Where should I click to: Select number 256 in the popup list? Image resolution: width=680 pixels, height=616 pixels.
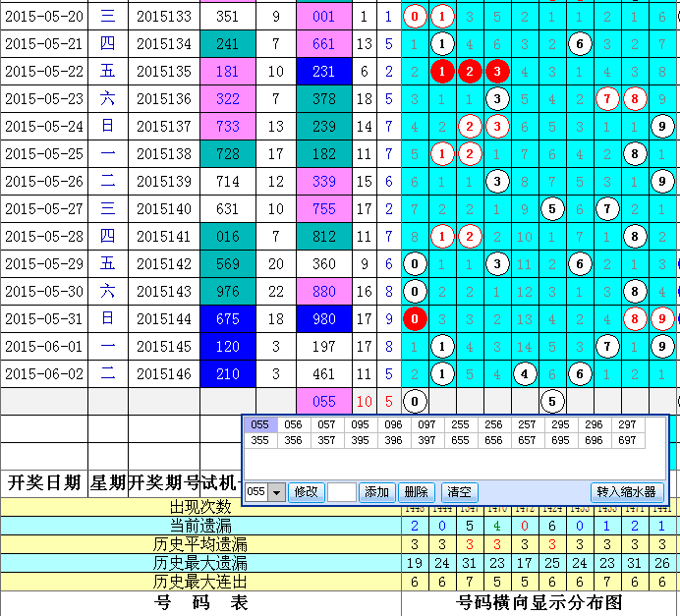[x=493, y=424]
